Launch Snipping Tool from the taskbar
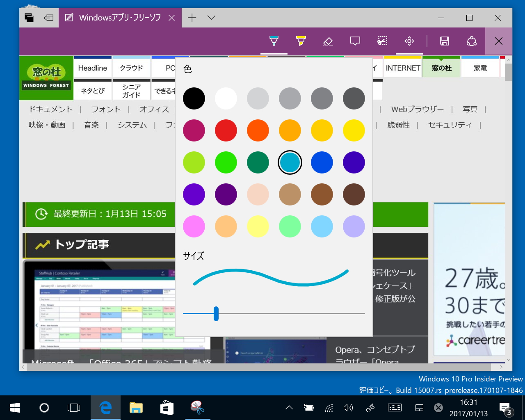This screenshot has height=420, width=525. (x=198, y=407)
